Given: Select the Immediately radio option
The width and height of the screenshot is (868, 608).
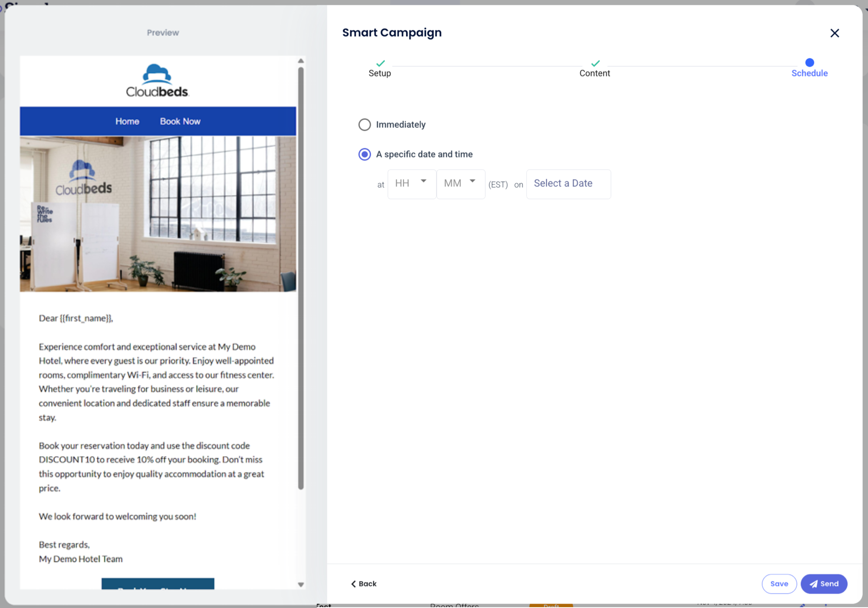Looking at the screenshot, I should tap(365, 125).
